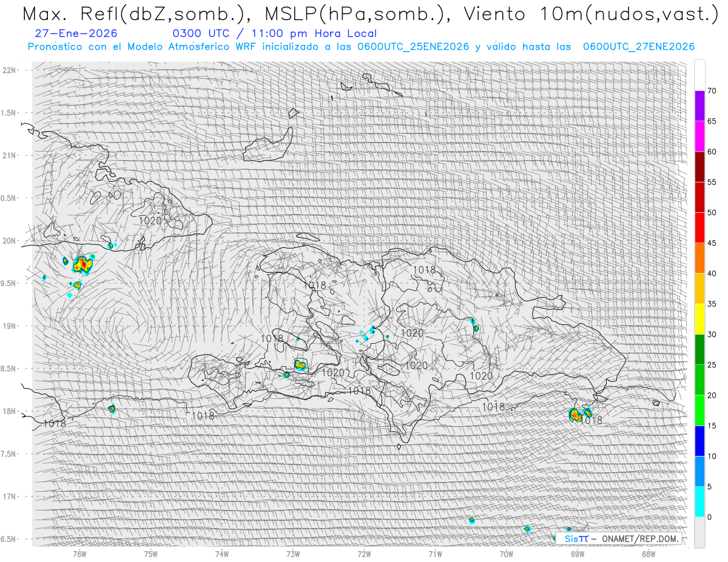
Task: Click the "70W" longitude axis label
Action: [x=506, y=554]
